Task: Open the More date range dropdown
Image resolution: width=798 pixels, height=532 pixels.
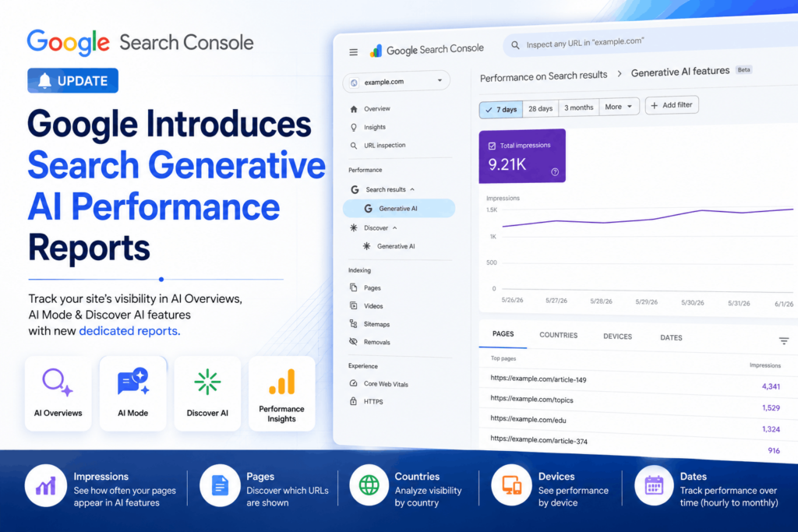Action: [619, 106]
